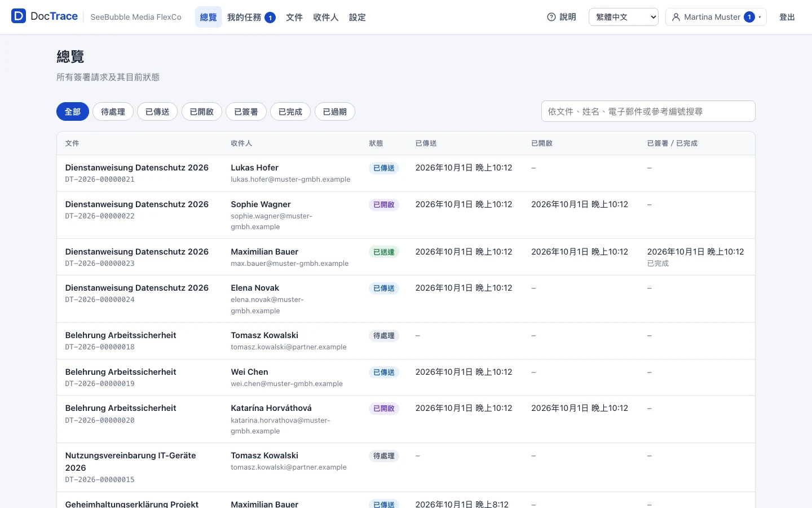Click the 已傳送 badge in Wei Chen row
The height and width of the screenshot is (508, 812).
pos(384,372)
